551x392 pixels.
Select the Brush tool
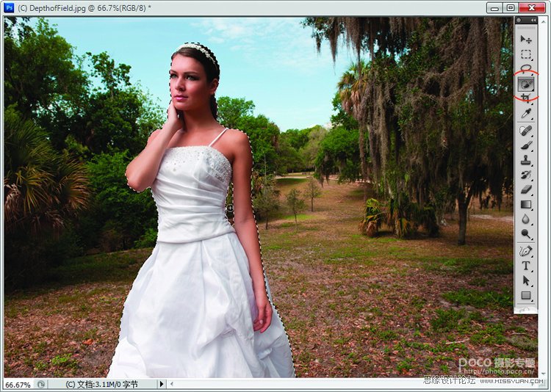(x=526, y=145)
